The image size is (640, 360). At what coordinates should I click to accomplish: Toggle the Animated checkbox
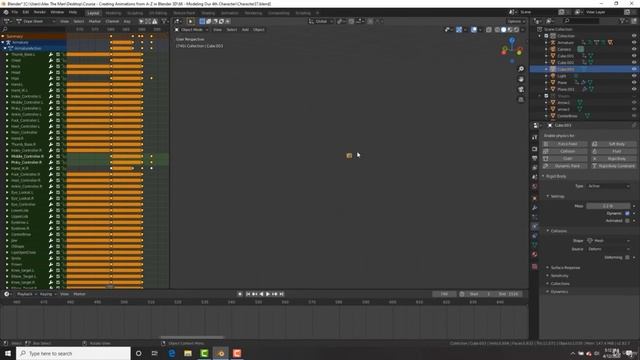tap(627, 221)
